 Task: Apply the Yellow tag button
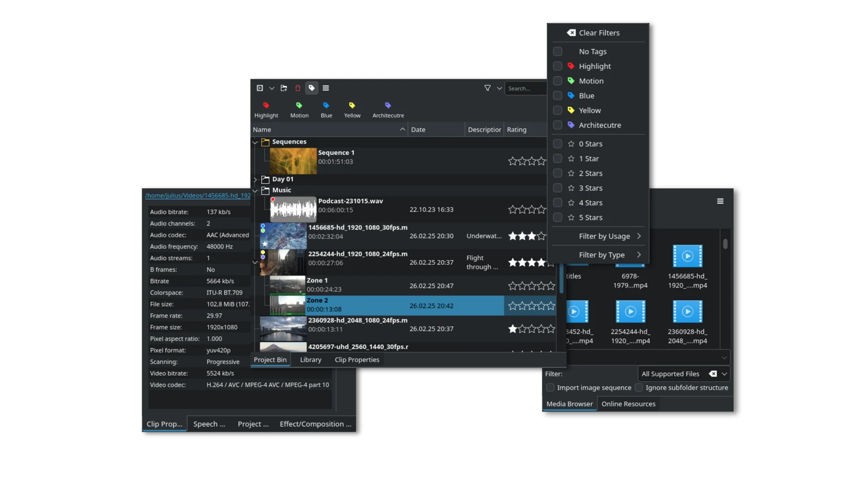(352, 110)
